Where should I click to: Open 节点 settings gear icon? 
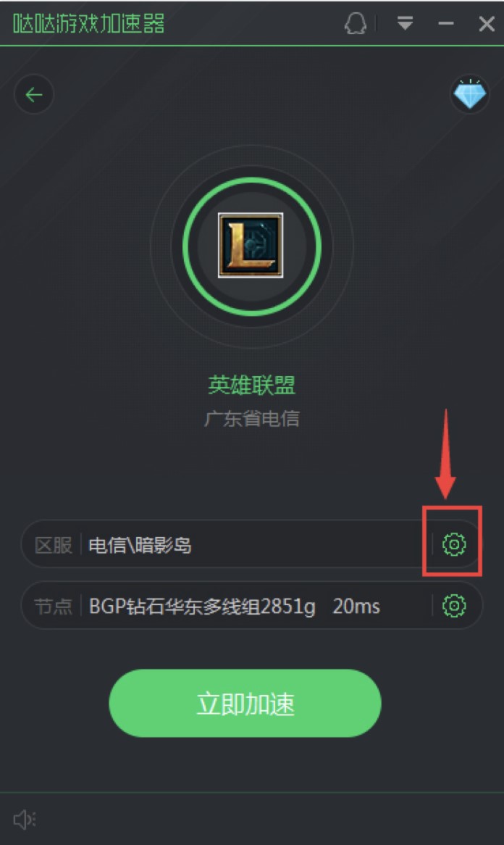click(454, 606)
